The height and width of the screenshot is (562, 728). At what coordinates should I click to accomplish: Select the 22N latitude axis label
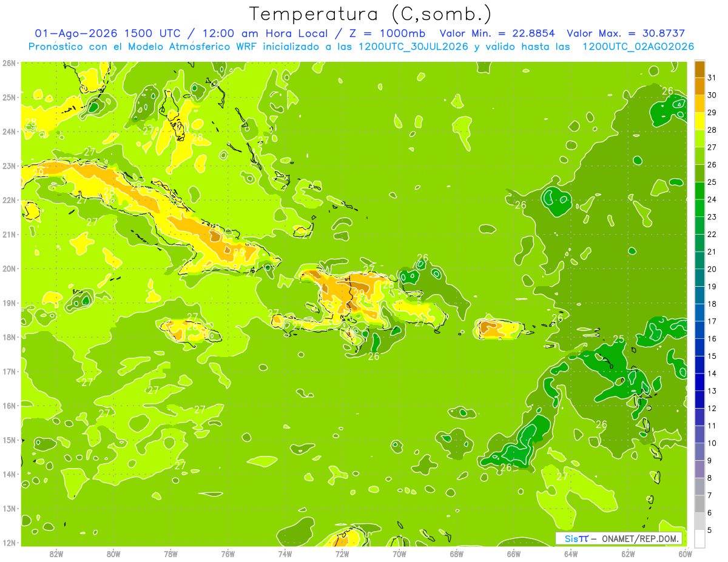[8, 200]
